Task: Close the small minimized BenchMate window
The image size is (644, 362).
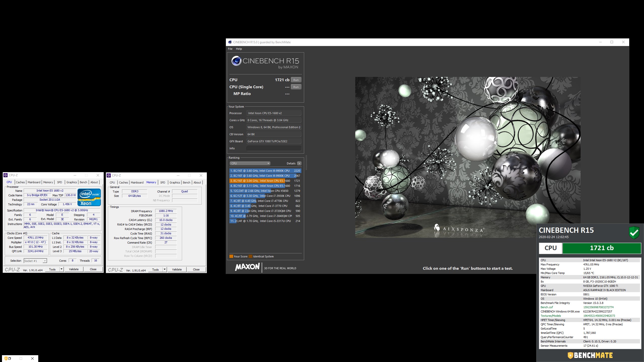Action: point(32,358)
